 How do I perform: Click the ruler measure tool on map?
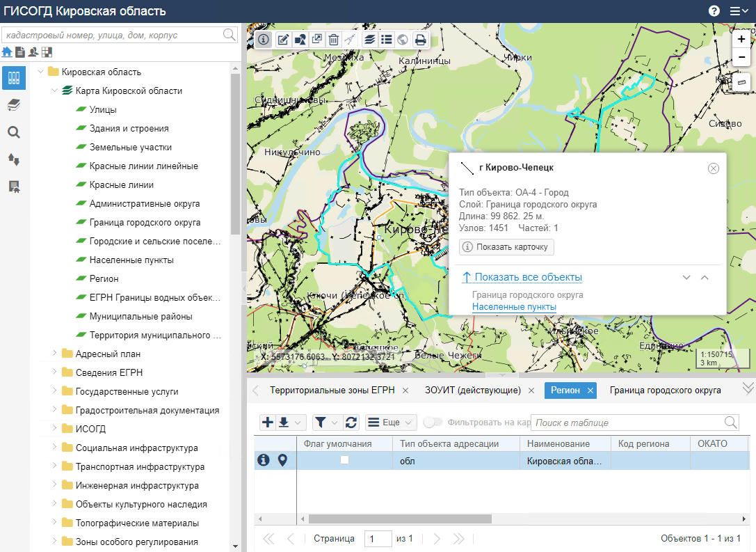(741, 83)
